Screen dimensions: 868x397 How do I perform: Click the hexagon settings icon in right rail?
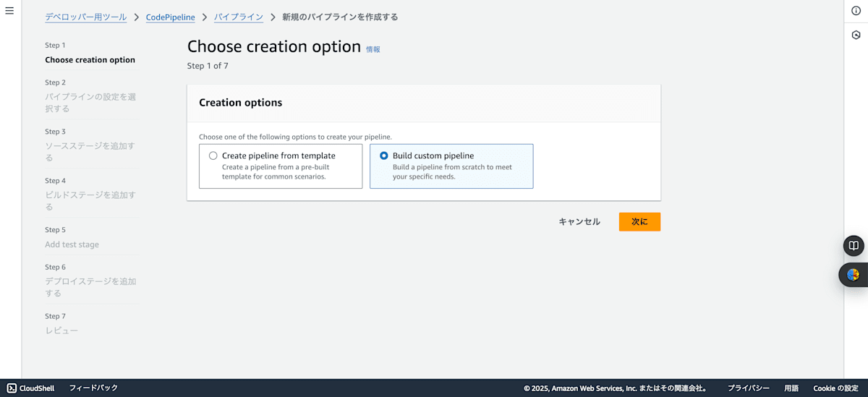click(856, 35)
